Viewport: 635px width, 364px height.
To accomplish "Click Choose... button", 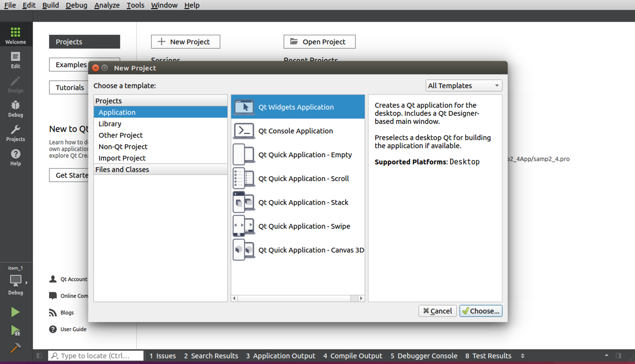I will coord(481,311).
